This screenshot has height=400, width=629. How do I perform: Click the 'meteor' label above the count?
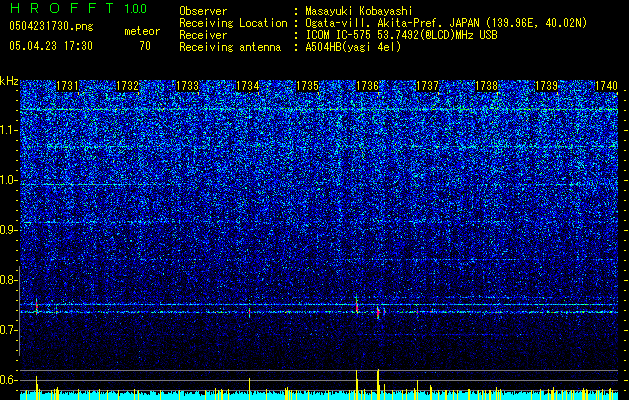(x=142, y=31)
